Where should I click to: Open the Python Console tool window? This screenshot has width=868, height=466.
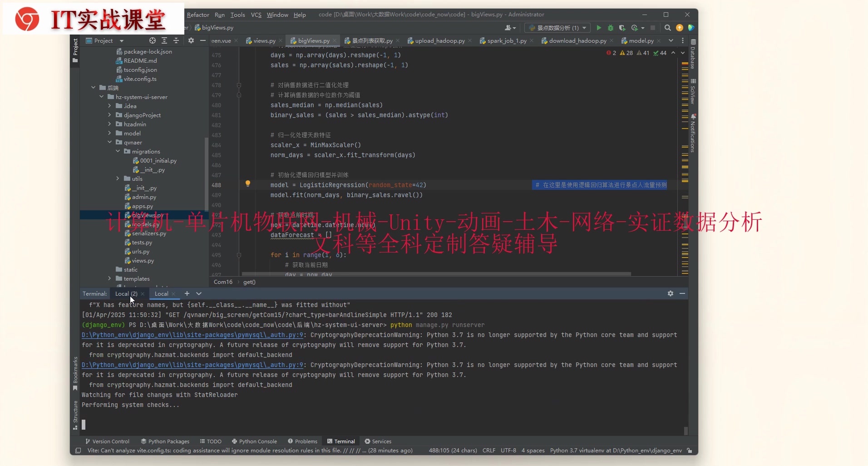254,441
